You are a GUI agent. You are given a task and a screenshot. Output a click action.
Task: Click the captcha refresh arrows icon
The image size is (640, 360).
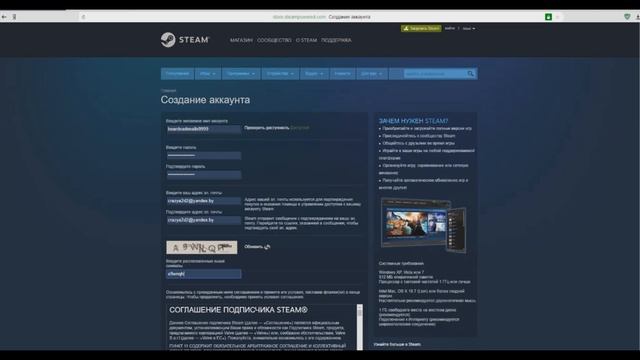267,247
